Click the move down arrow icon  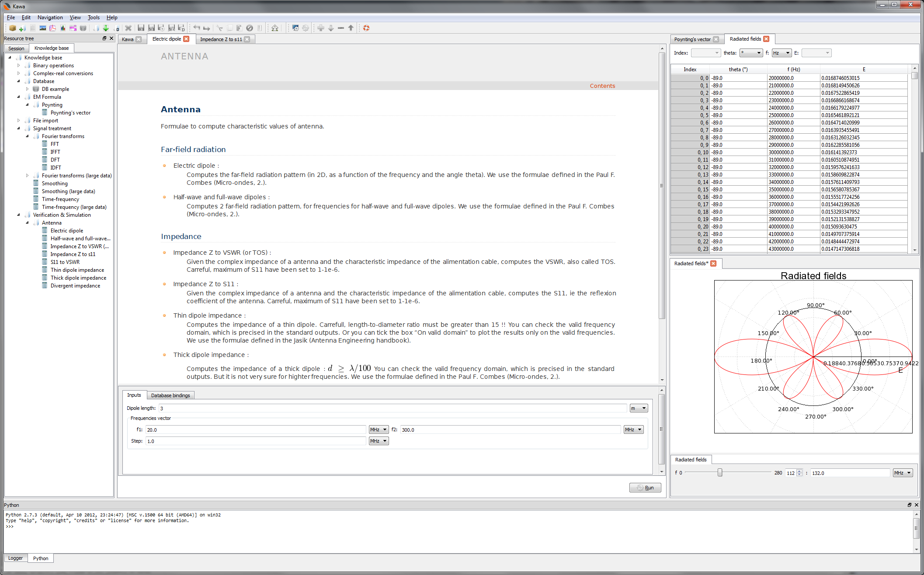coord(331,28)
